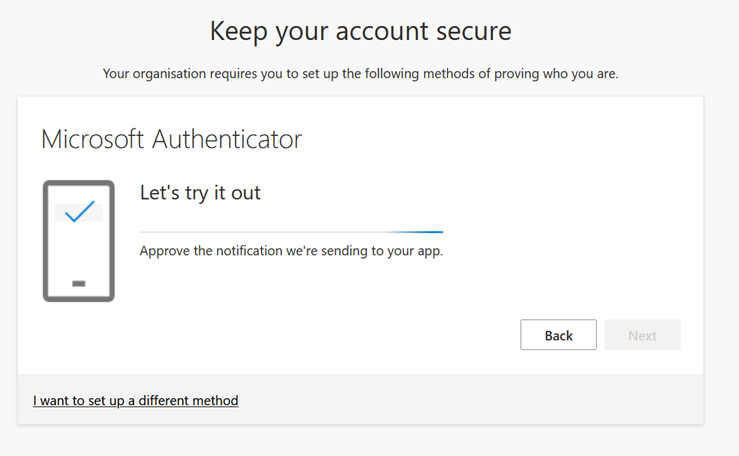The width and height of the screenshot is (739, 456).
Task: Open 'I want to set up a different method'
Action: [136, 400]
